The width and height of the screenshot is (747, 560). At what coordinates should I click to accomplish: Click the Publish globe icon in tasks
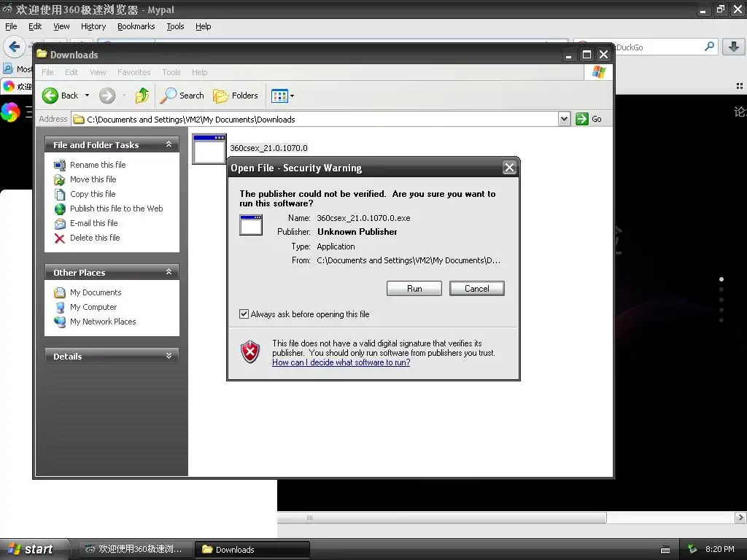click(60, 209)
